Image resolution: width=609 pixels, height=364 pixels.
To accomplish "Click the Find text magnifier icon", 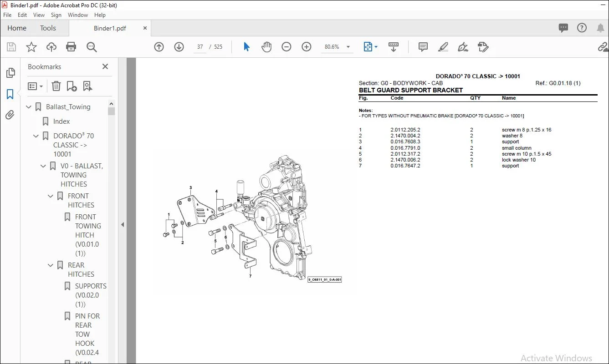I will coord(92,47).
